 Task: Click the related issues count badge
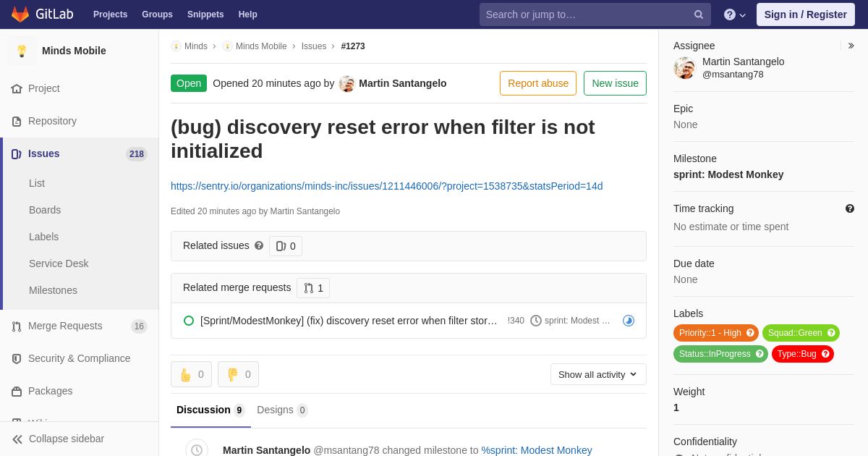pos(286,246)
